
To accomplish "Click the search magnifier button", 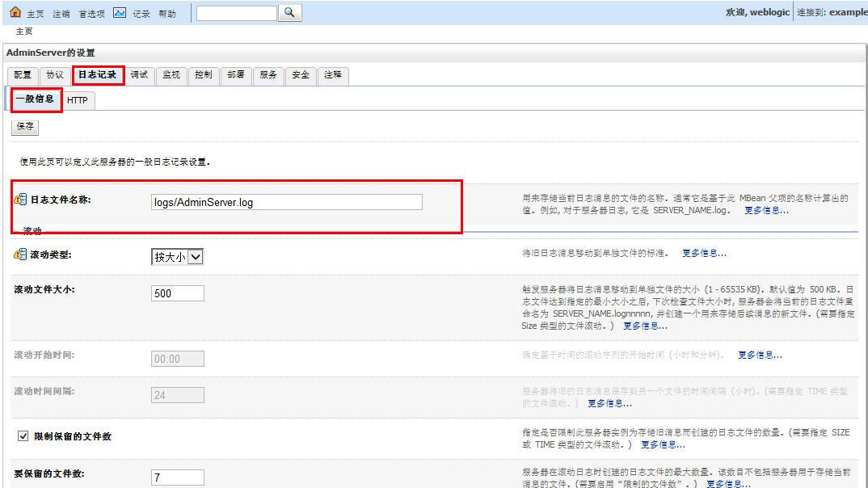I will point(289,13).
